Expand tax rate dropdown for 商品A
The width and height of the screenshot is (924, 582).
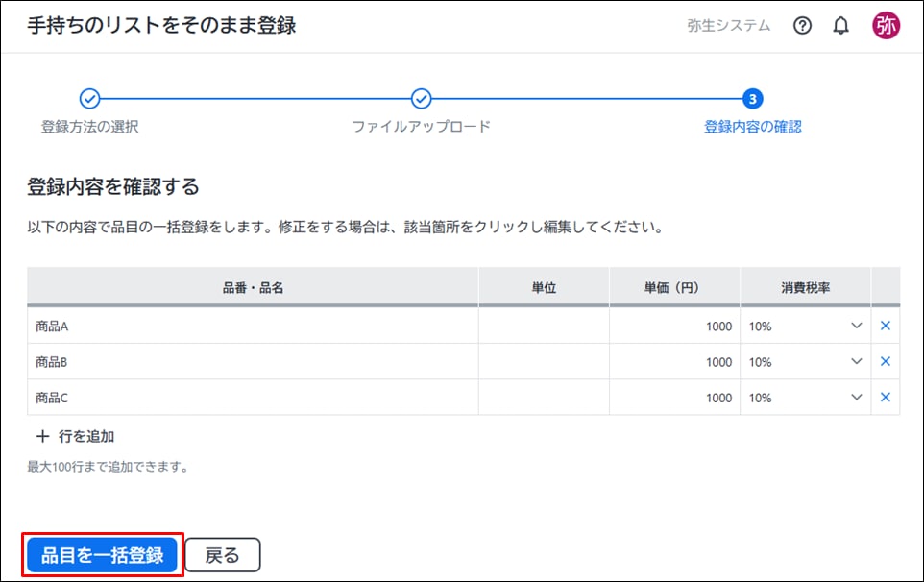click(805, 326)
